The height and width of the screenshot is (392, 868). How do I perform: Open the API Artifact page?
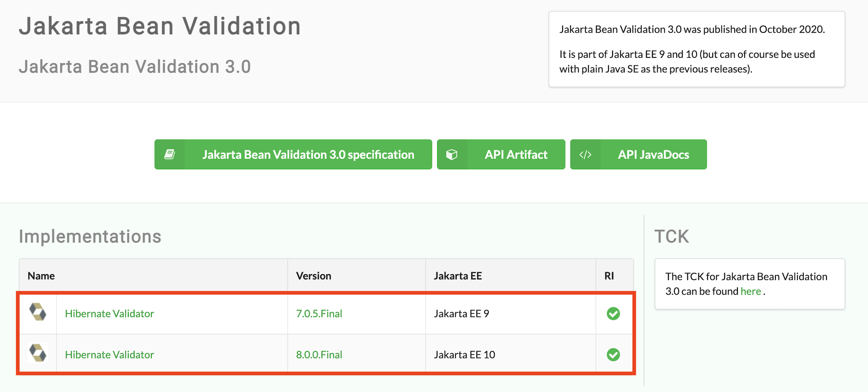pyautogui.click(x=516, y=154)
